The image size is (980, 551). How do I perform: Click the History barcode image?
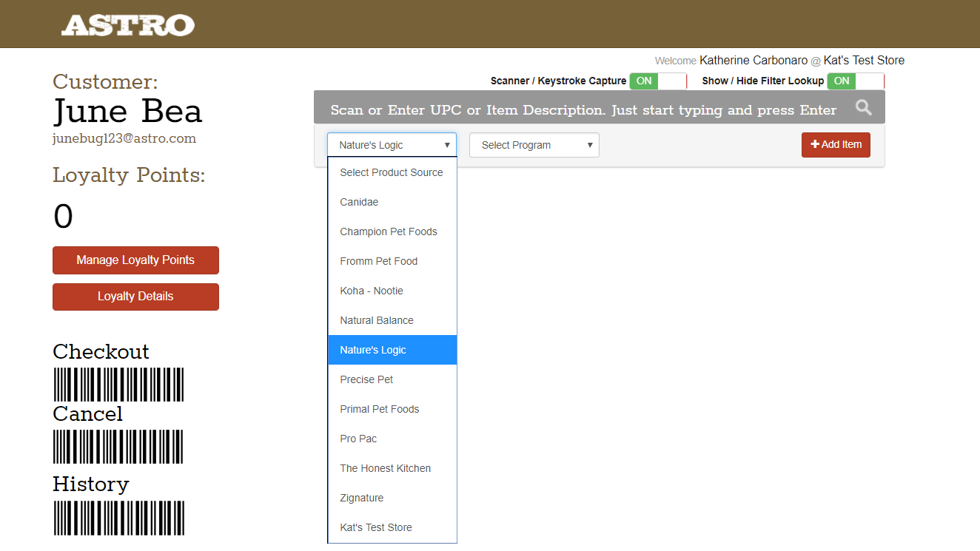(x=118, y=518)
